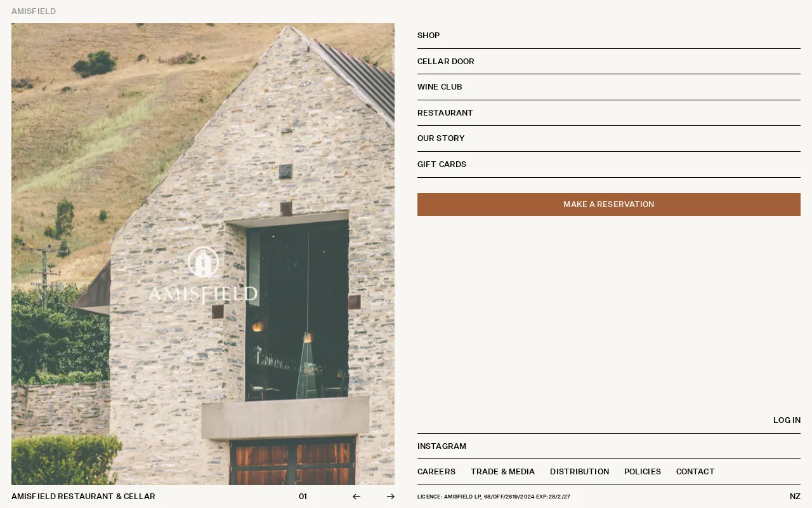The width and height of the screenshot is (812, 508).
Task: Open the RESTAURANT navigation item
Action: (x=445, y=112)
